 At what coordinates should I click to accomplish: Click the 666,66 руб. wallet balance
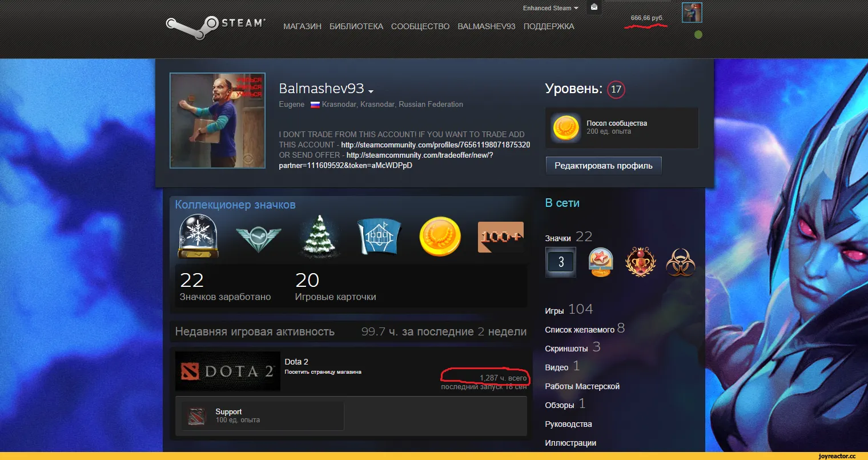pyautogui.click(x=647, y=18)
